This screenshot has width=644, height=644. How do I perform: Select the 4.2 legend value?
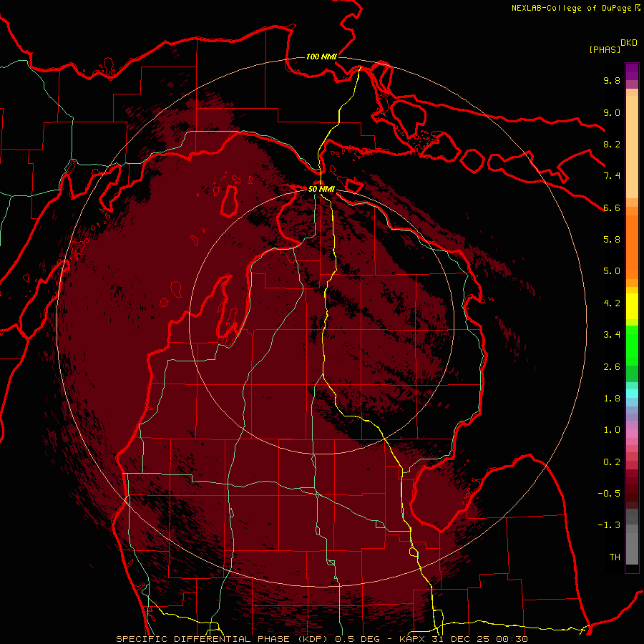coord(612,303)
